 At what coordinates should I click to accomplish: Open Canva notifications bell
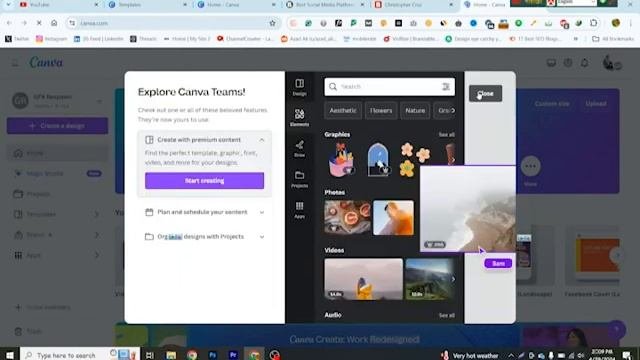(x=584, y=63)
